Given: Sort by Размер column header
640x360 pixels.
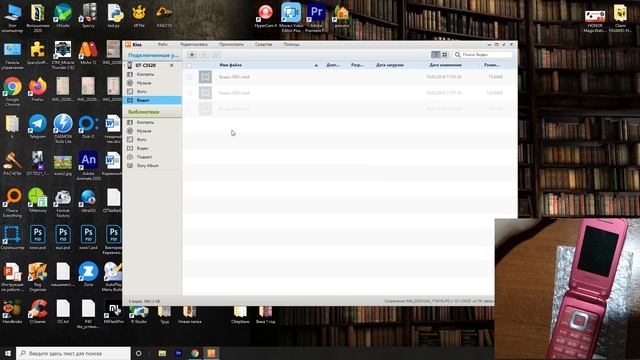Looking at the screenshot, I should click(491, 65).
